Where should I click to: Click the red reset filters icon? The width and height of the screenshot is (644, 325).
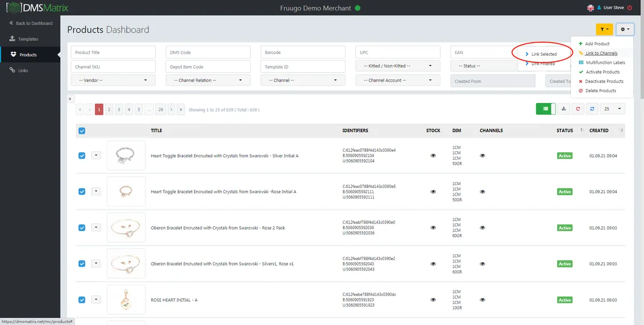(578, 109)
